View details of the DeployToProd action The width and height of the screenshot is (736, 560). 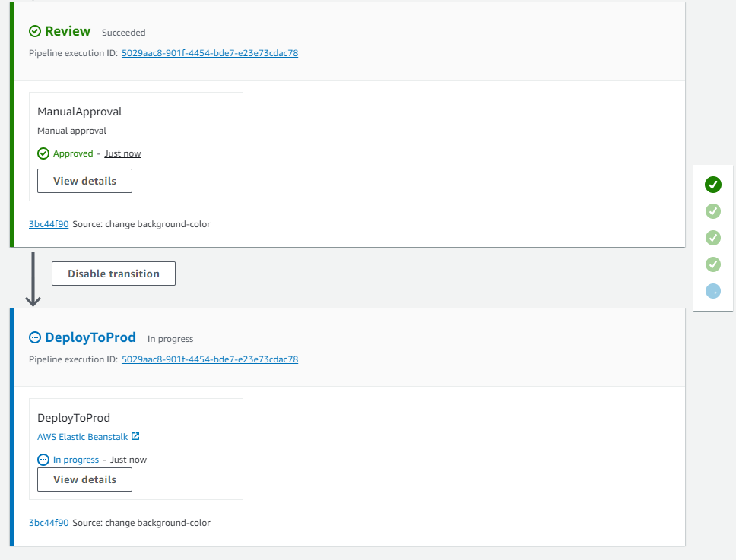coord(84,479)
